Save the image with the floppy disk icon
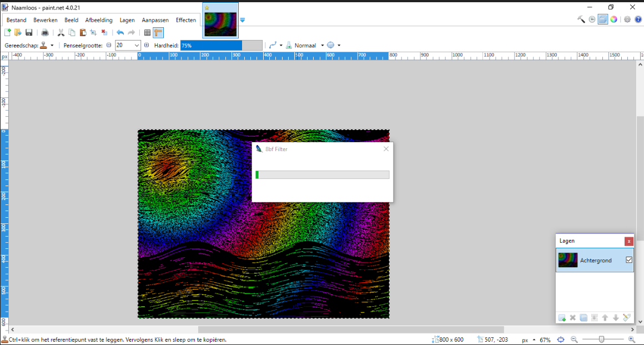 (29, 32)
